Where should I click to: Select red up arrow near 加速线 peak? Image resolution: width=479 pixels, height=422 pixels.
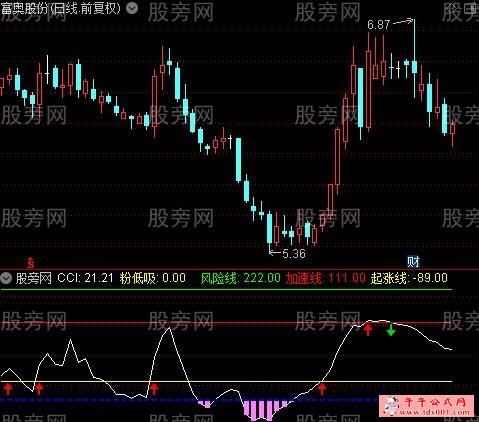pos(368,329)
